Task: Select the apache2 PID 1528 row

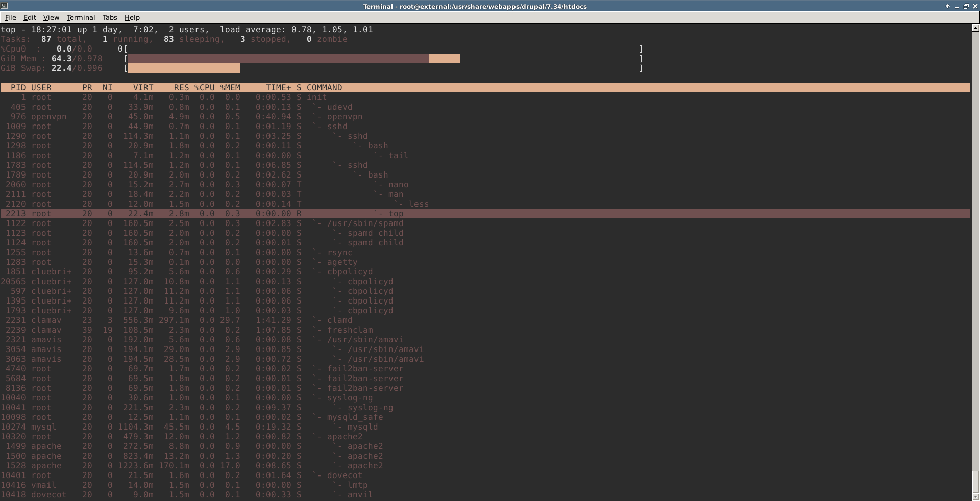Action: (485, 466)
